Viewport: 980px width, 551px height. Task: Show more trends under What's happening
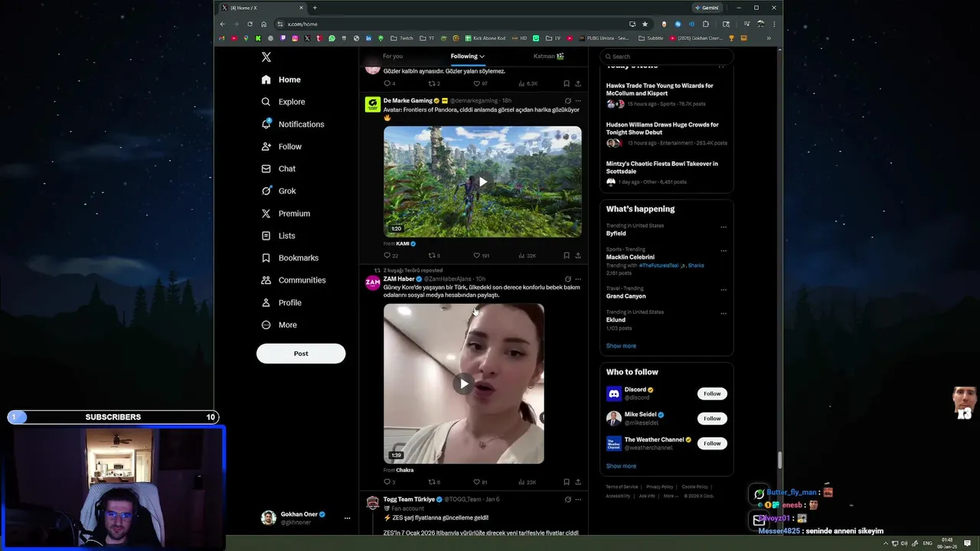click(621, 346)
